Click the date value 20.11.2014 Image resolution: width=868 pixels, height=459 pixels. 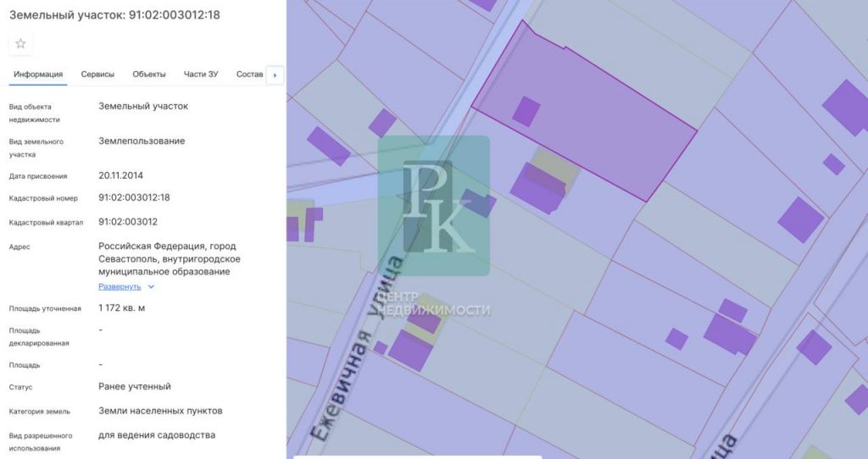[120, 175]
